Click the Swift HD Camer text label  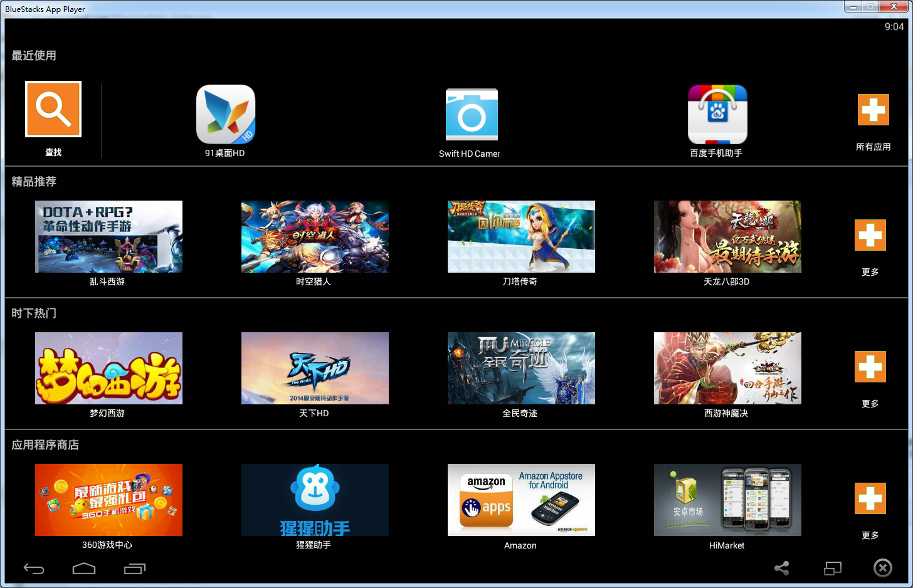470,154
